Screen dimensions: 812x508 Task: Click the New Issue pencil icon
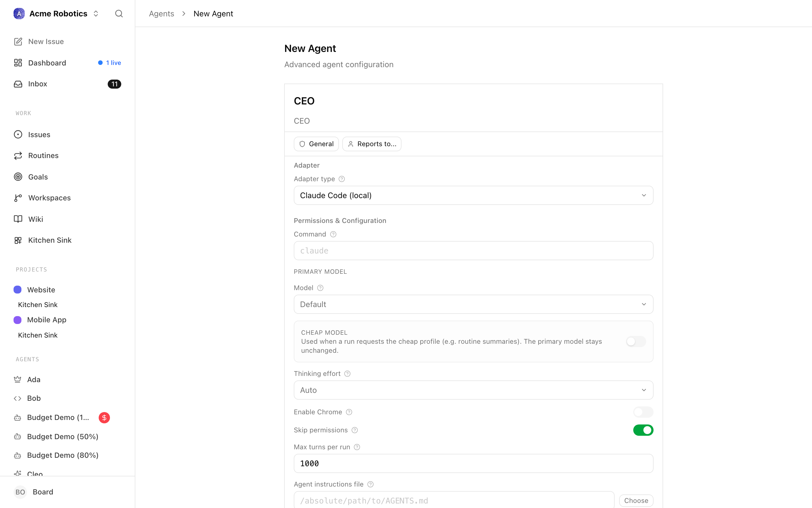(18, 41)
